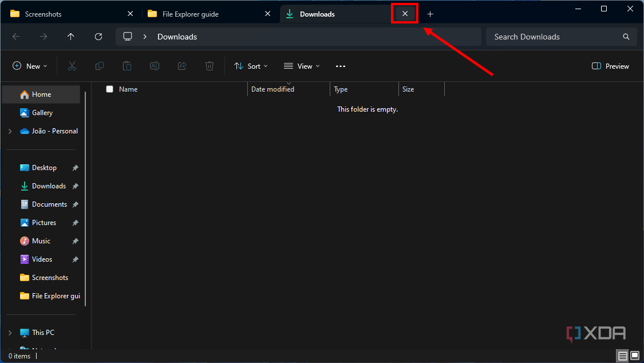Open the View dropdown

coord(301,66)
